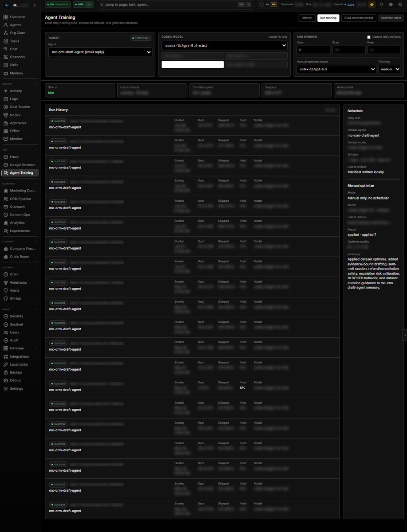Click the Optimize latest button
Screen dimensions: 407x532
[x=391, y=18]
